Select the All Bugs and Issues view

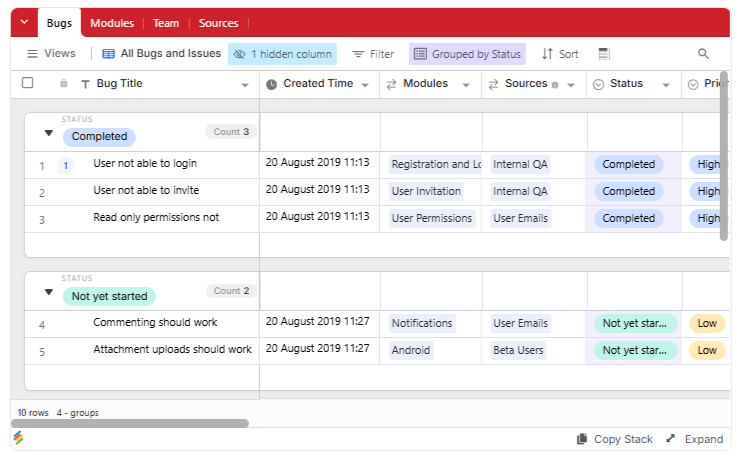click(162, 53)
